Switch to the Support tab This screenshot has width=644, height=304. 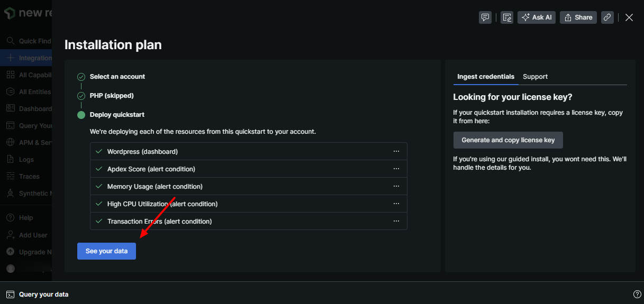pos(535,77)
